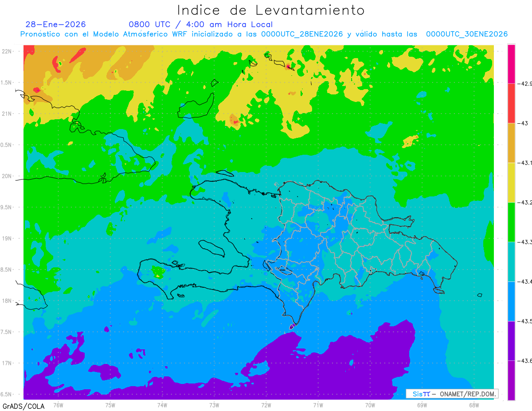Screen dimensions: 532x411
Task: Click the '-43.5' colorbar label
Action: click(524, 321)
